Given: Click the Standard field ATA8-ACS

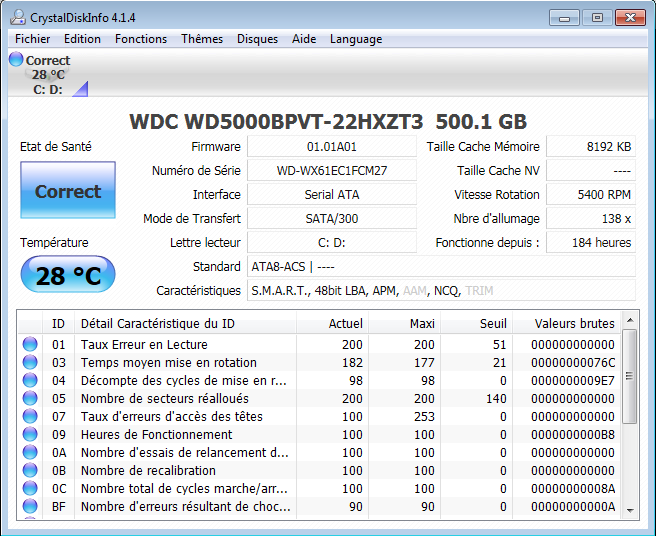Looking at the screenshot, I should (441, 267).
